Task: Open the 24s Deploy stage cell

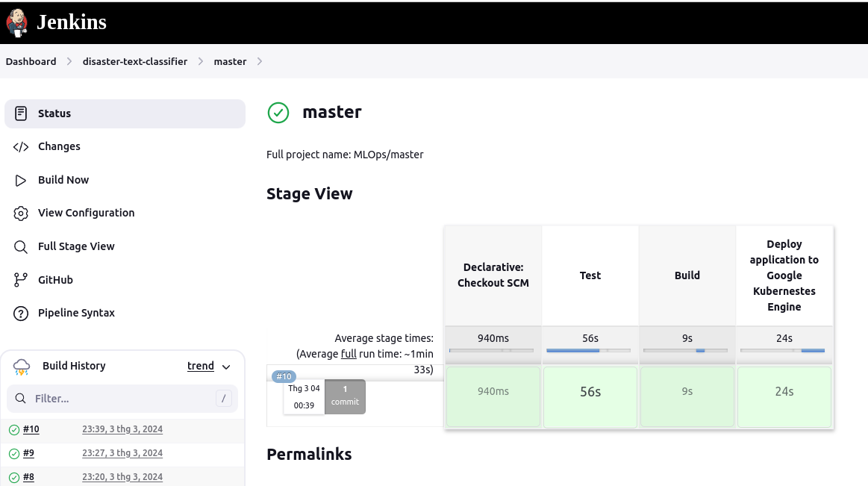Action: 784,397
